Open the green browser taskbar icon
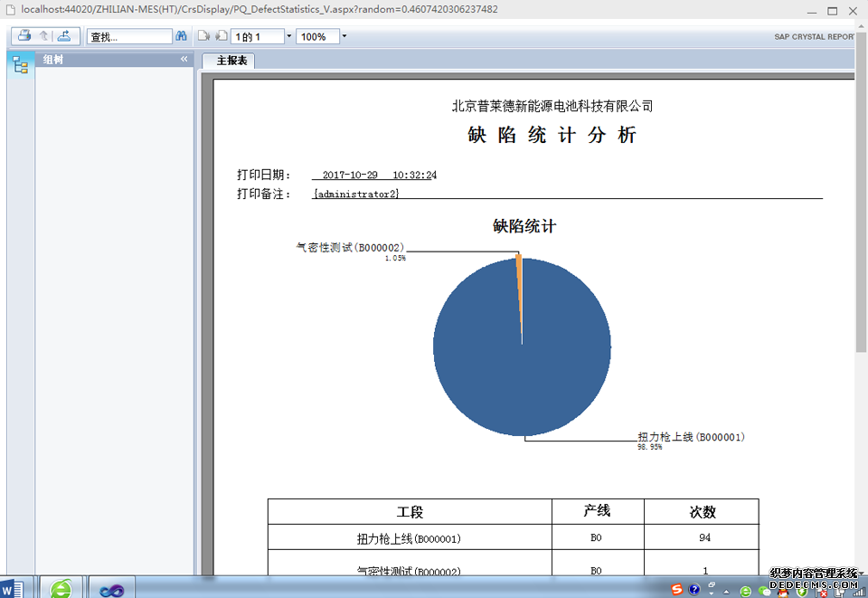This screenshot has height=598, width=868. pos(61,588)
